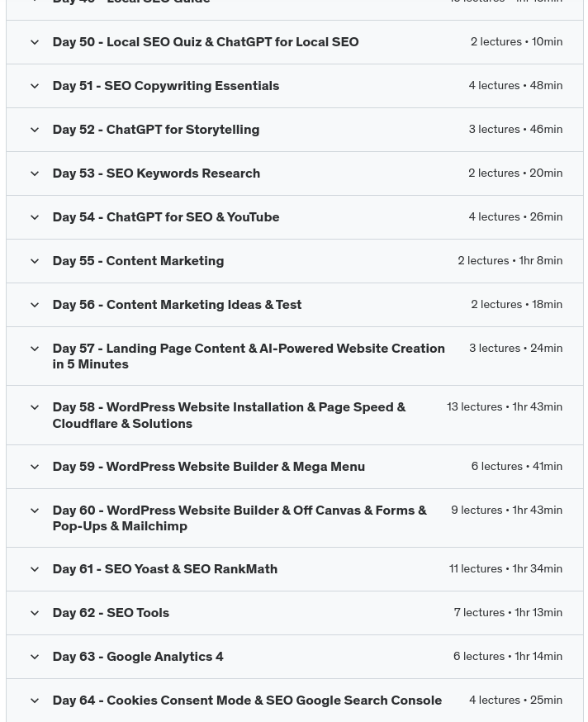Expand chevron for Day 57 Landing Page
This screenshot has height=722, width=588.
click(35, 349)
